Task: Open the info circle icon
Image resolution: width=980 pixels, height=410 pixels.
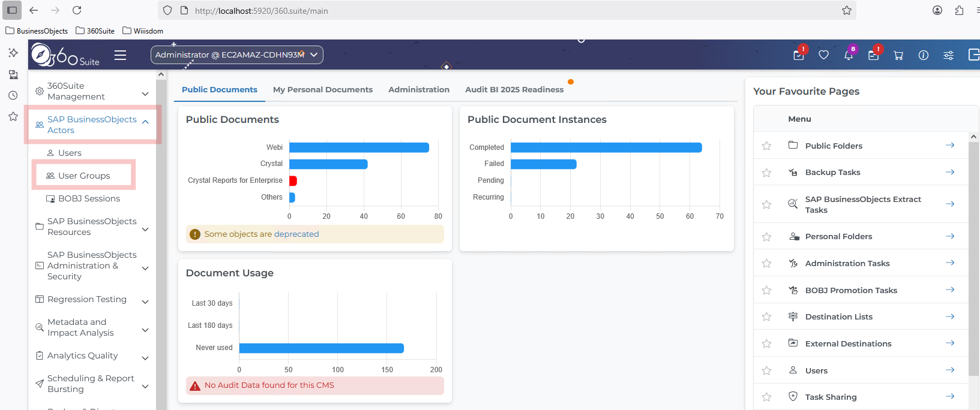Action: (x=924, y=55)
